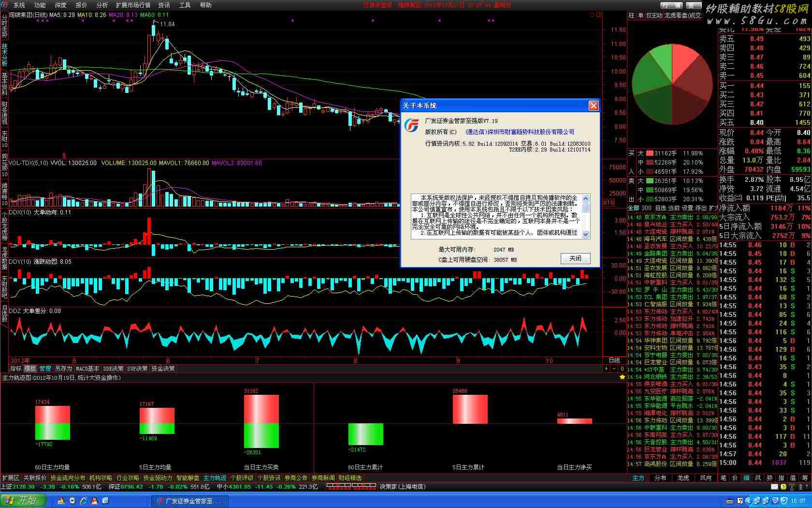This screenshot has width=812, height=508.
Task: Switch the quote panel to the 势 tab
Action: pos(770,478)
